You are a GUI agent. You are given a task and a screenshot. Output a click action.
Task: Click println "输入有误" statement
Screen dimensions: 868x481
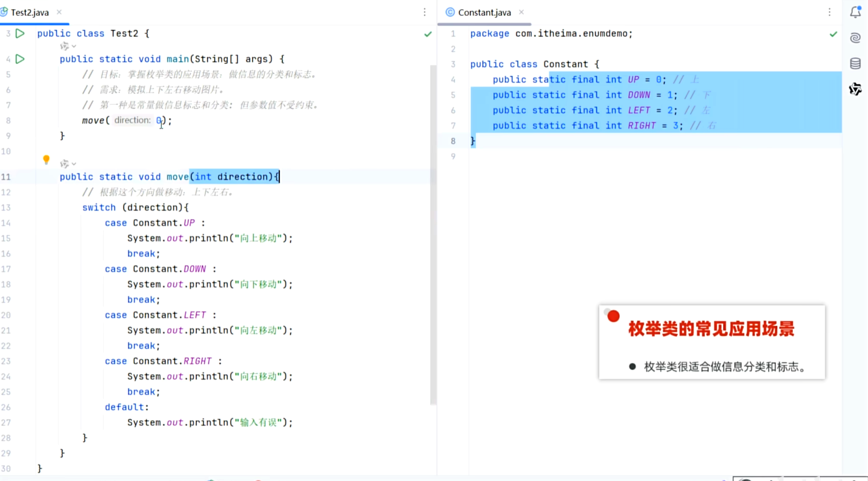(x=210, y=423)
